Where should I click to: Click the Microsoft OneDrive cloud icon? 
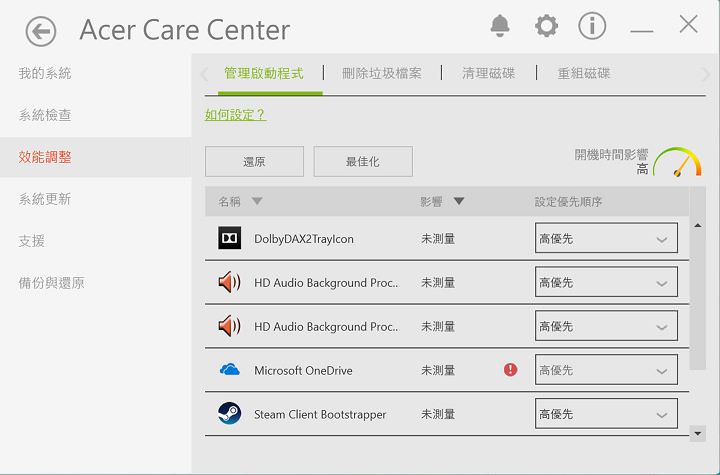(x=229, y=370)
